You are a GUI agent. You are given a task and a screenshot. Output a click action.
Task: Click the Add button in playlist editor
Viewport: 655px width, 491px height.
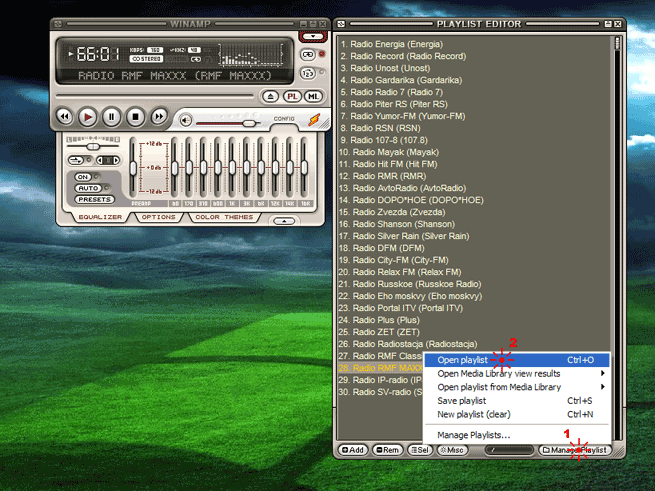tap(353, 450)
